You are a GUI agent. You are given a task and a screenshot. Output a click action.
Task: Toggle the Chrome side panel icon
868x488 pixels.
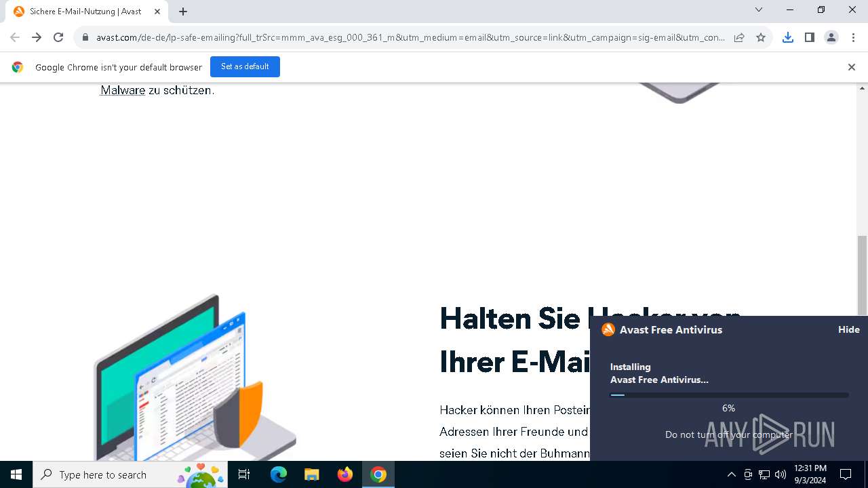click(x=810, y=37)
